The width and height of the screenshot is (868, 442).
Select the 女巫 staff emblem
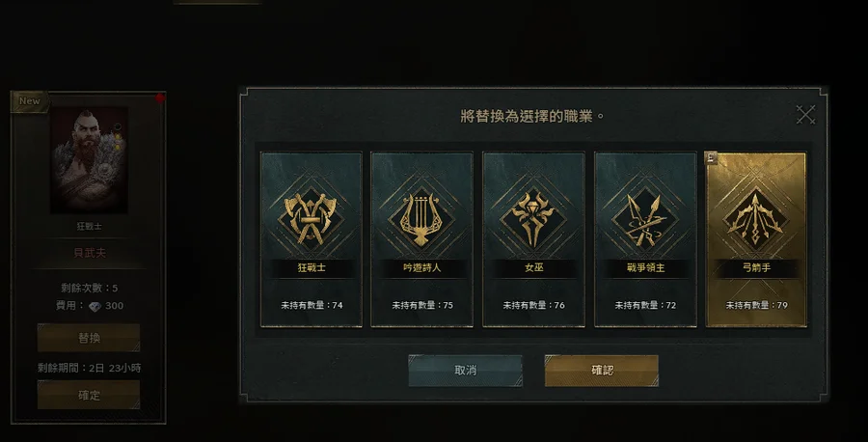(x=533, y=218)
